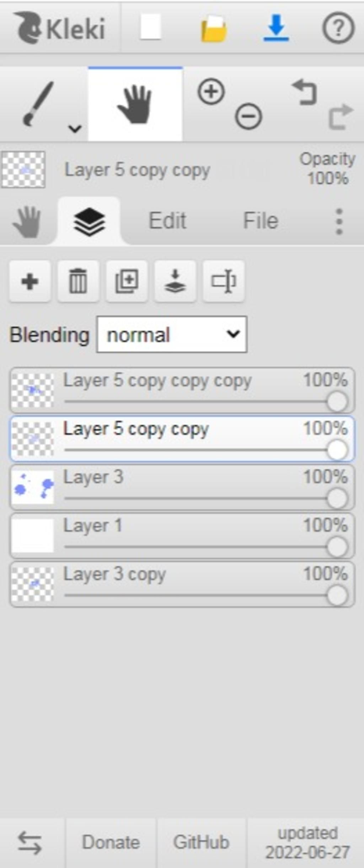Viewport: 364px width, 868px height.
Task: Open the Blending mode dropdown
Action: [x=172, y=334]
